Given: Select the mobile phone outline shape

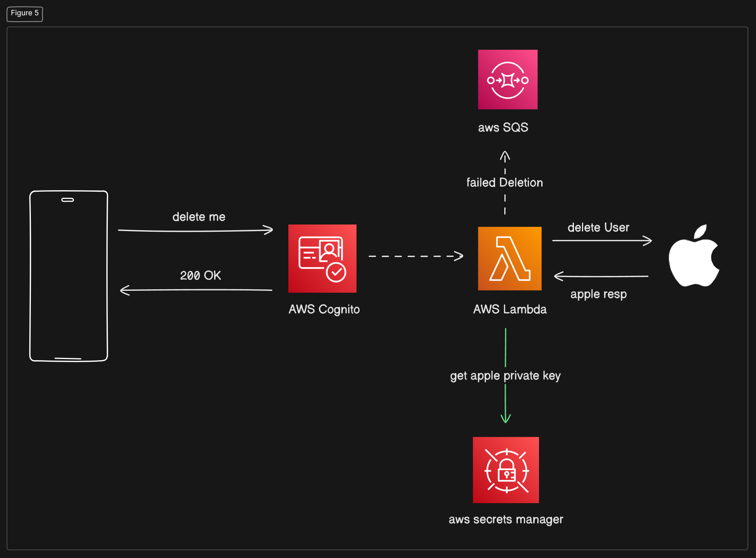Looking at the screenshot, I should coord(69,276).
